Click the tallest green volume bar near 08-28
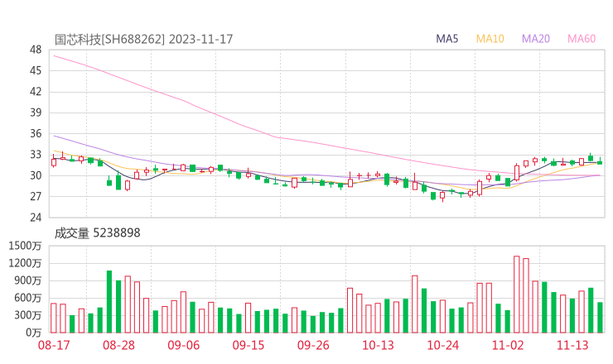The image size is (613, 364). [x=109, y=301]
